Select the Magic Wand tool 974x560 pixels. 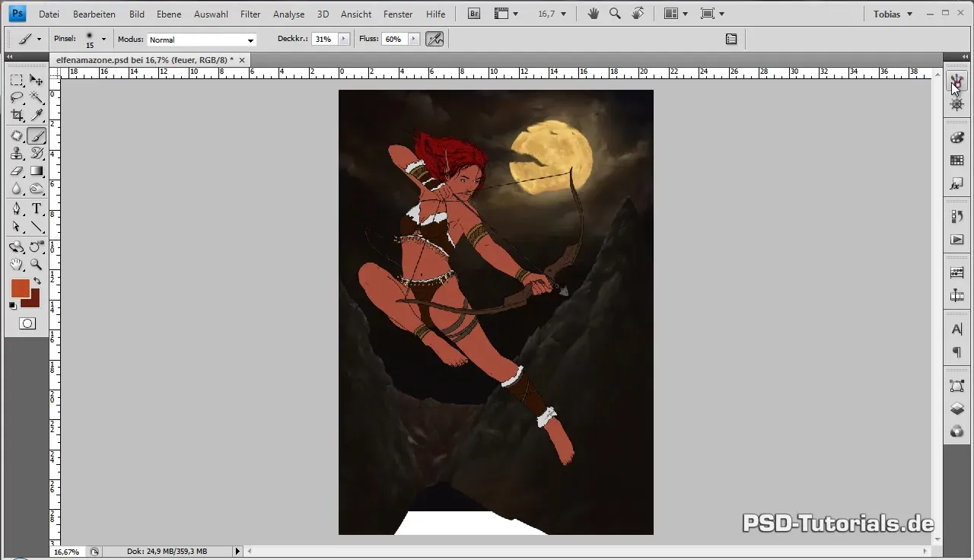[36, 97]
